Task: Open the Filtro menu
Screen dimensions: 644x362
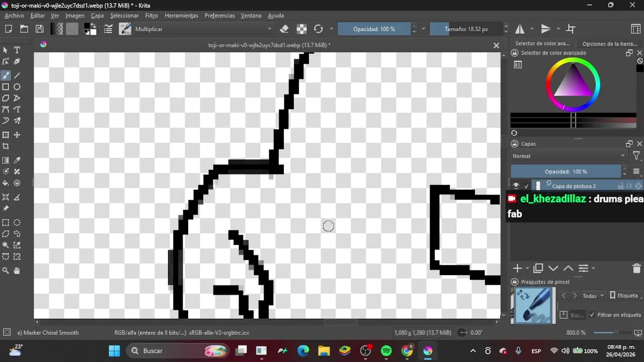Action: [x=151, y=16]
